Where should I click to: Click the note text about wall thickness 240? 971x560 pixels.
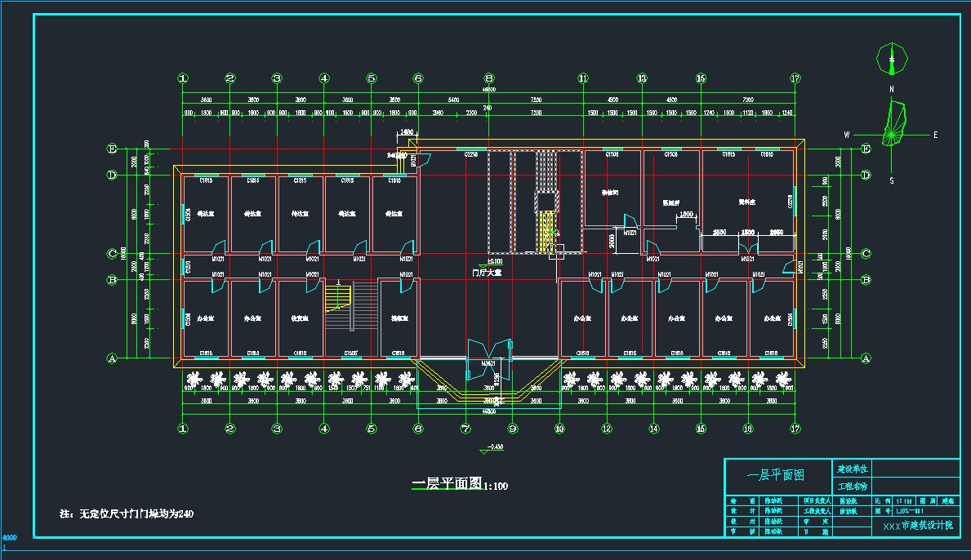tap(127, 513)
